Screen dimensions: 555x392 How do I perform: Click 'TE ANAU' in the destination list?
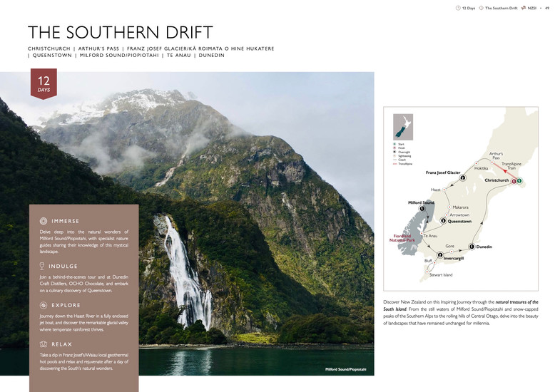179,55
